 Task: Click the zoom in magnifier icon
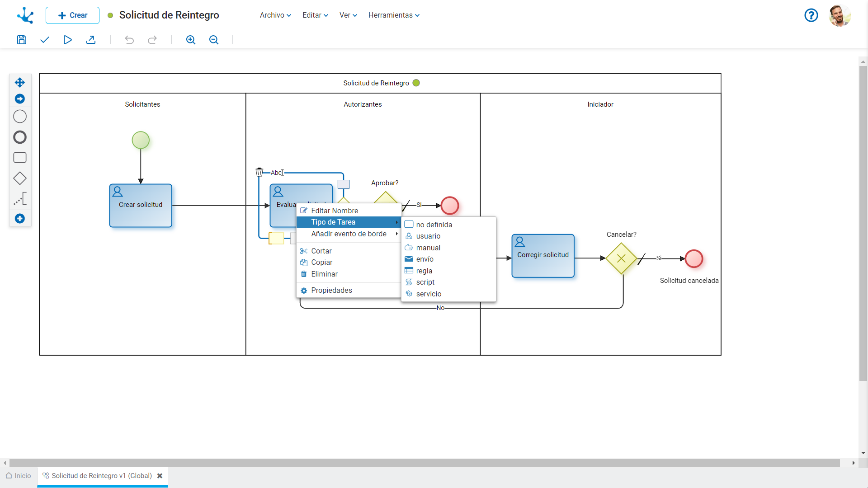tap(191, 40)
